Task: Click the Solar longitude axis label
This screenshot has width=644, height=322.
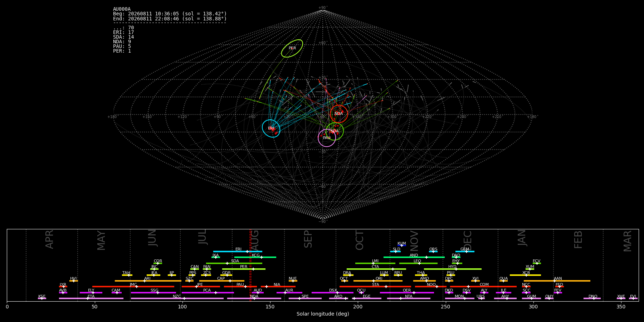Action: (x=323, y=314)
